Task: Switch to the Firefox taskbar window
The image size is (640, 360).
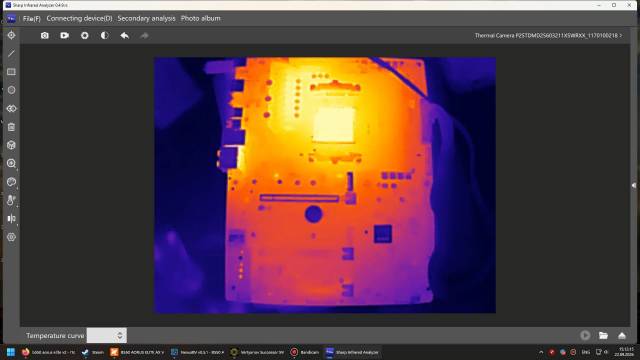Action: (48, 352)
